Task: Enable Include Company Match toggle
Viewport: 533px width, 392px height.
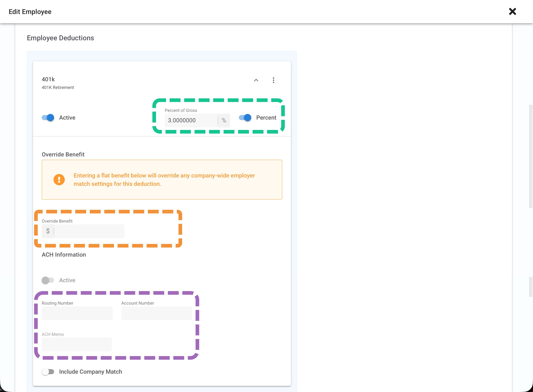Action: [48, 372]
